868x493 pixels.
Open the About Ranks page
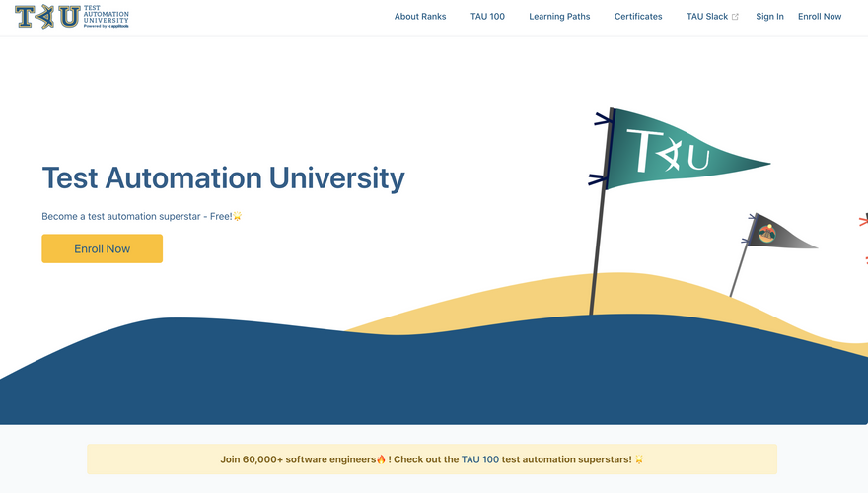coord(420,17)
